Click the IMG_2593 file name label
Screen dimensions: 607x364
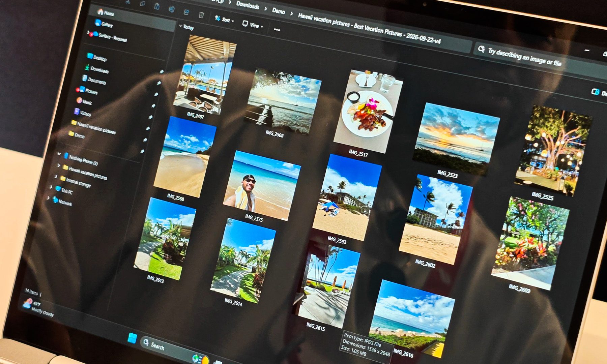[337, 240]
